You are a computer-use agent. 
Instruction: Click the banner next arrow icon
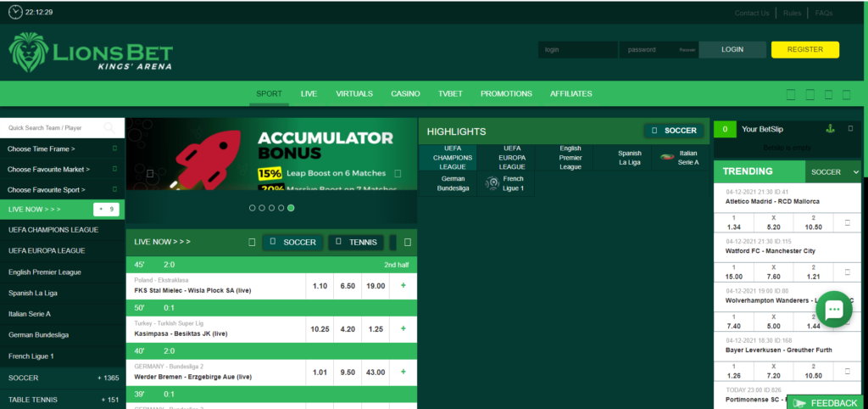[398, 173]
